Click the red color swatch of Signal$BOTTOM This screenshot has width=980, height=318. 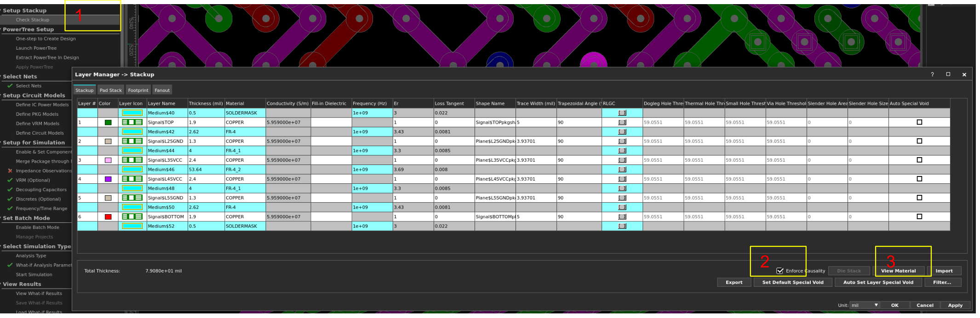[108, 216]
